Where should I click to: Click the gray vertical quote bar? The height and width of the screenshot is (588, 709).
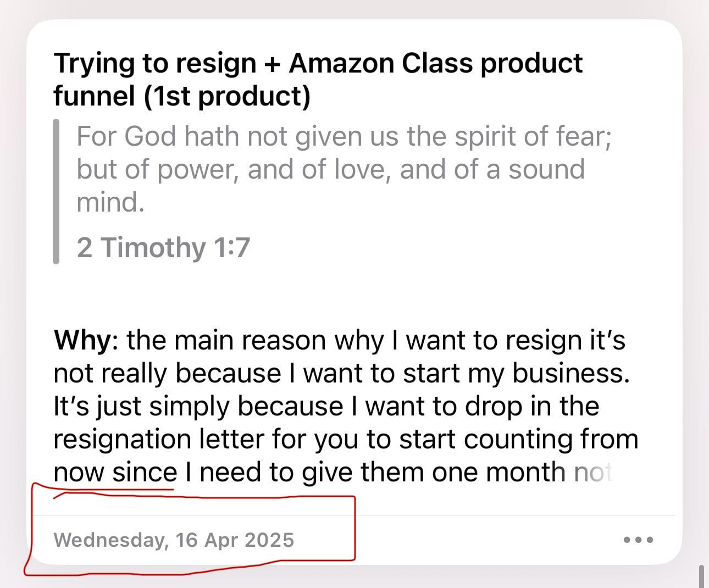[56, 191]
